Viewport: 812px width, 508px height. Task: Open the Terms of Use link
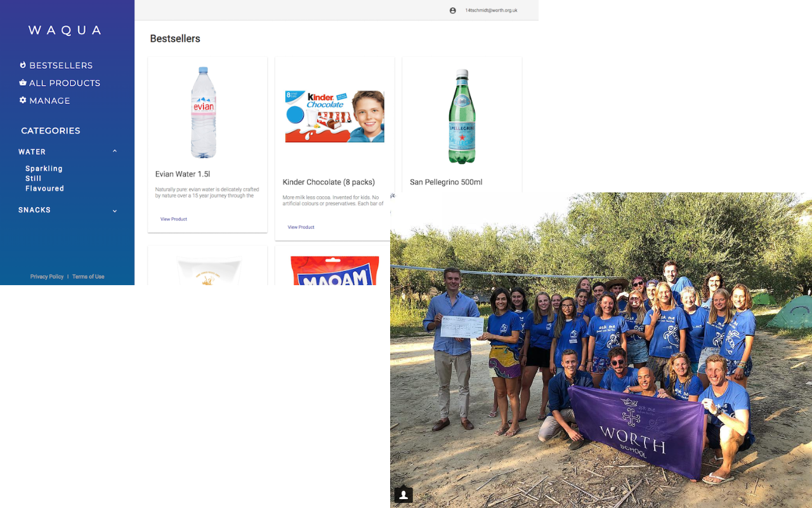point(88,277)
